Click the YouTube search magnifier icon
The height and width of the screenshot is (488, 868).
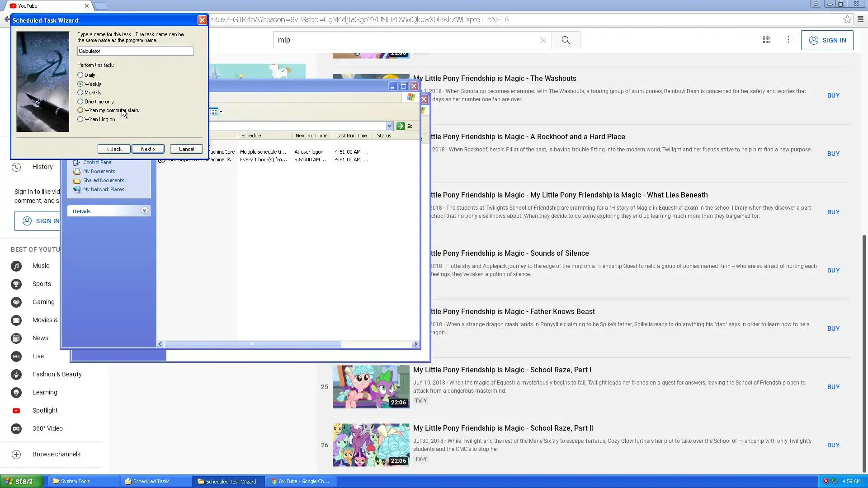pos(566,40)
